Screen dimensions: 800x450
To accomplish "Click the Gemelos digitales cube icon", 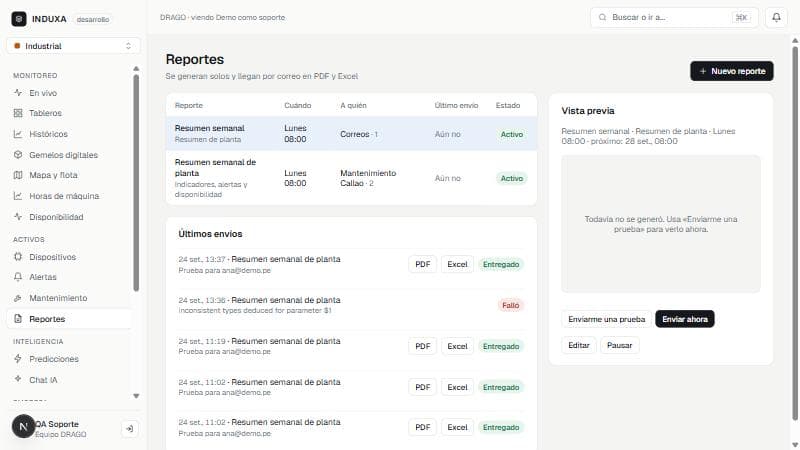I will coord(18,155).
